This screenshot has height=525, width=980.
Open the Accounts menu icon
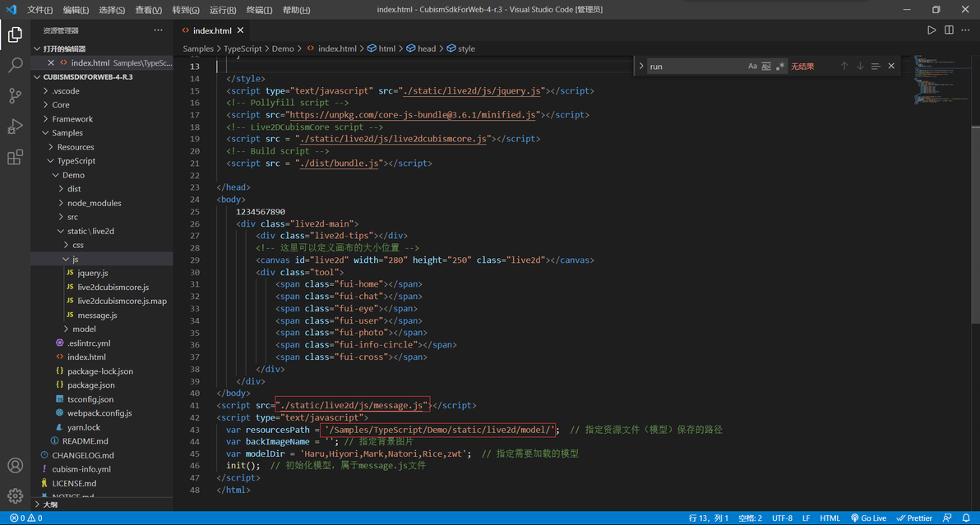point(15,466)
